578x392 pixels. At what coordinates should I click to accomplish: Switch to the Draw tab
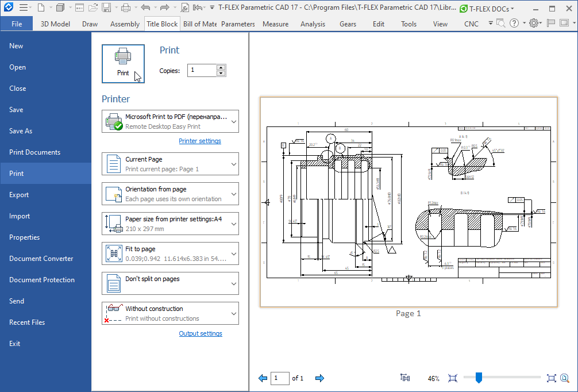tap(90, 24)
